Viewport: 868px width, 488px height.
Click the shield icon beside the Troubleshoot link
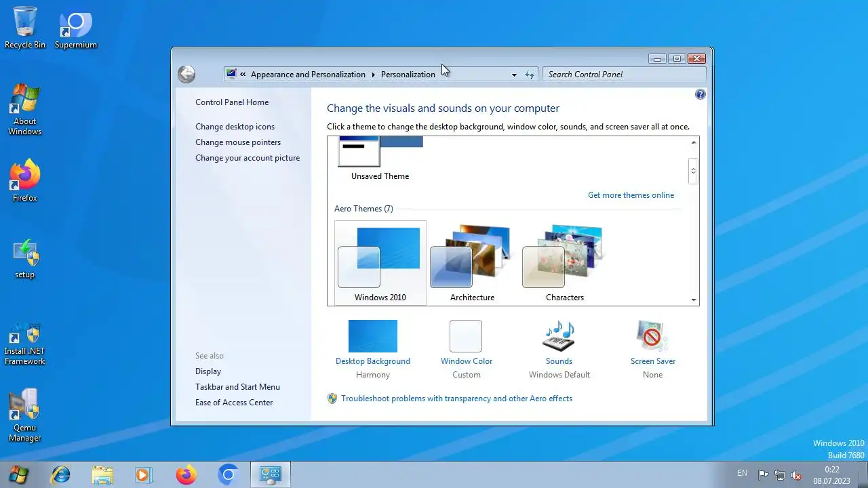click(332, 399)
